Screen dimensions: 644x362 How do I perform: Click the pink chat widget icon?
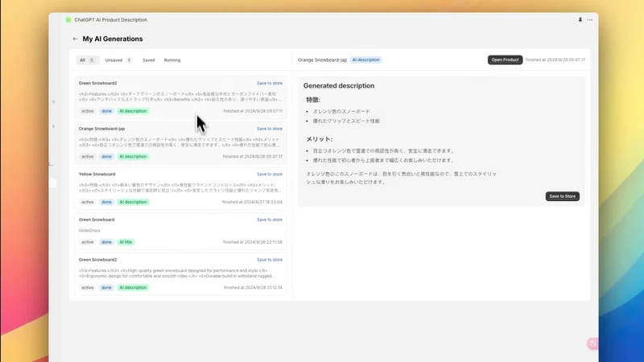tap(592, 343)
